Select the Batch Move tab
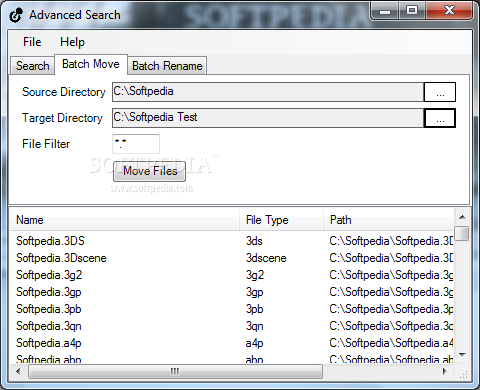Screen dimensions: 480x390 [x=91, y=64]
